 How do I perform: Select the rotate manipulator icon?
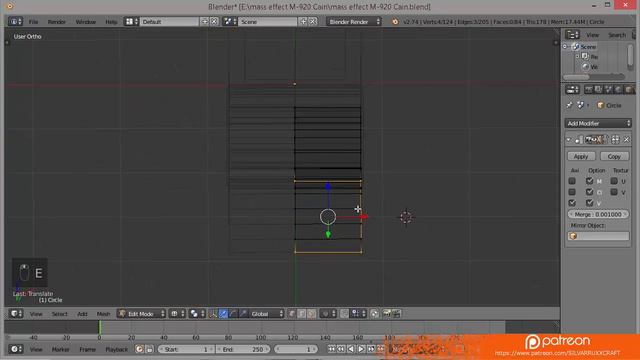(x=233, y=313)
